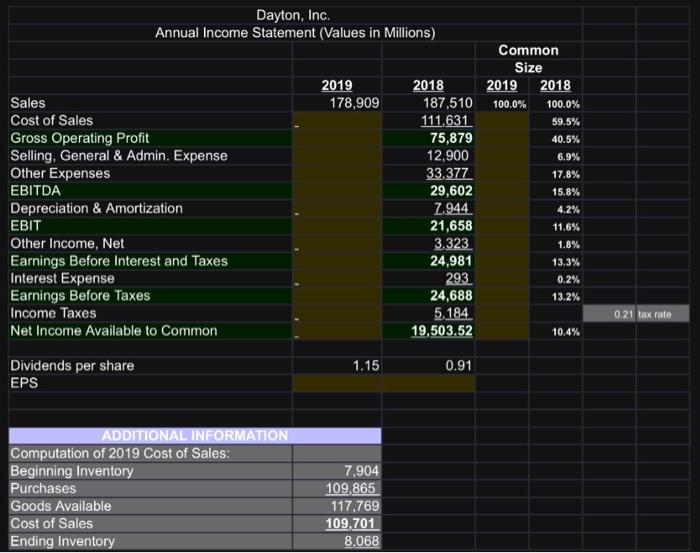Select empty 2019 Gross Operating Profit cell
This screenshot has height=553, width=700.
tap(337, 138)
